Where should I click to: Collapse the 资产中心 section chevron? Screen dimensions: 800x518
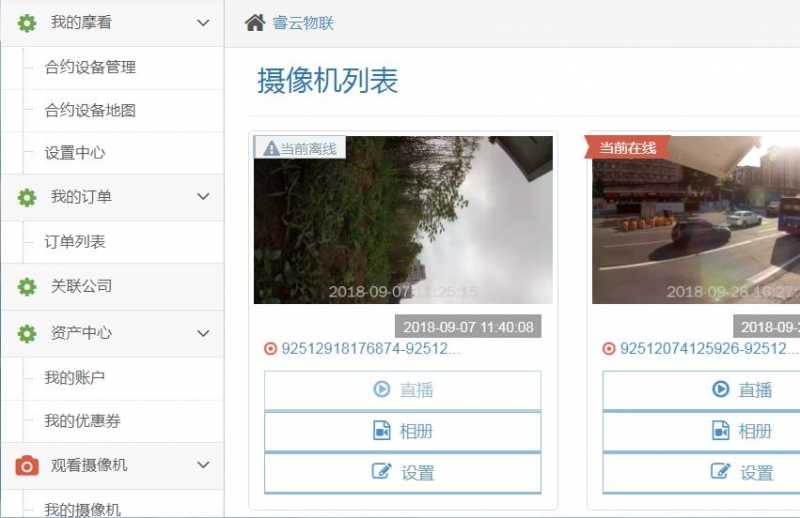(203, 334)
